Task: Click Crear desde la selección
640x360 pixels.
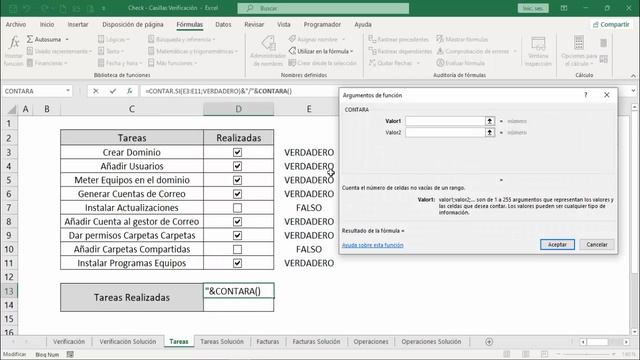Action: pos(322,63)
